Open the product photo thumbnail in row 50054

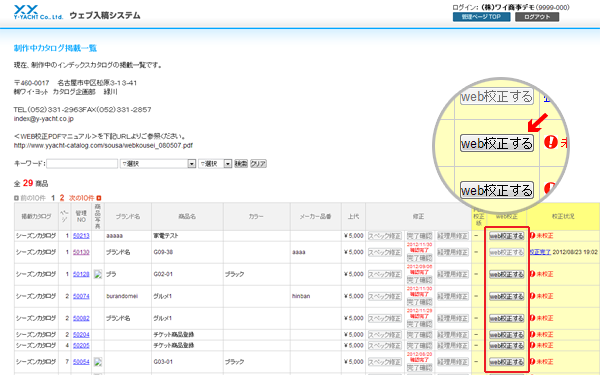point(98,362)
